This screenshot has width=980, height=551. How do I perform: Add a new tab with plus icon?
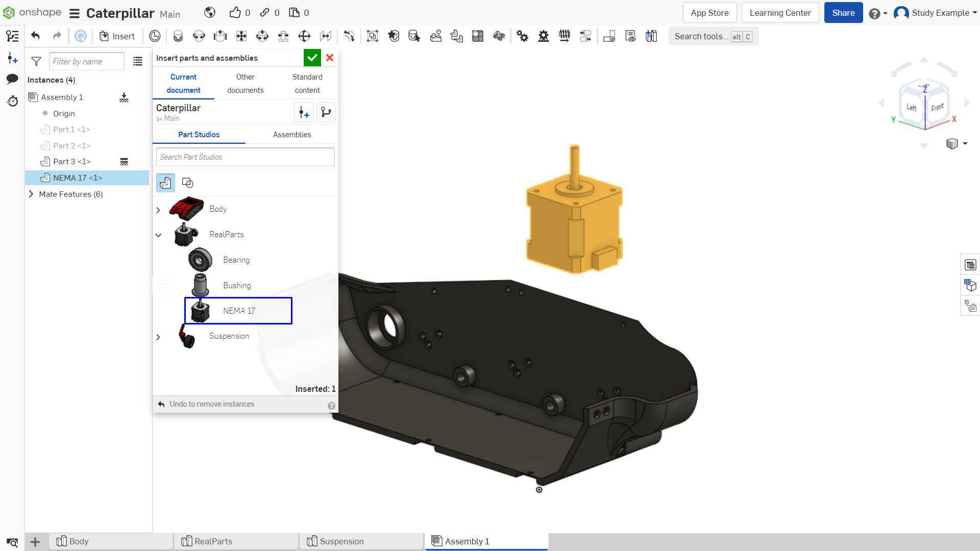[35, 542]
